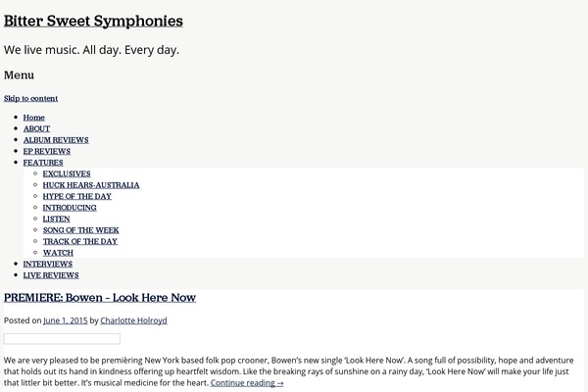Open the Bitter Sweet Symphonies site title
588x392 pixels.
click(x=93, y=21)
